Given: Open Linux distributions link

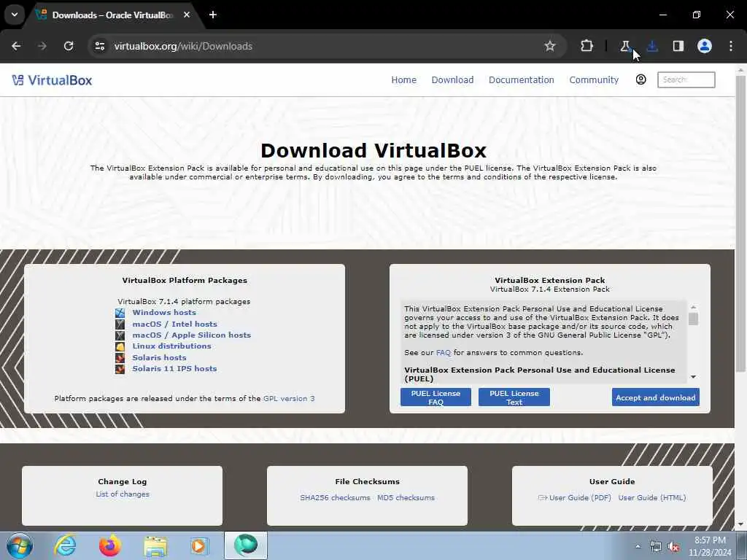Looking at the screenshot, I should click(x=171, y=346).
